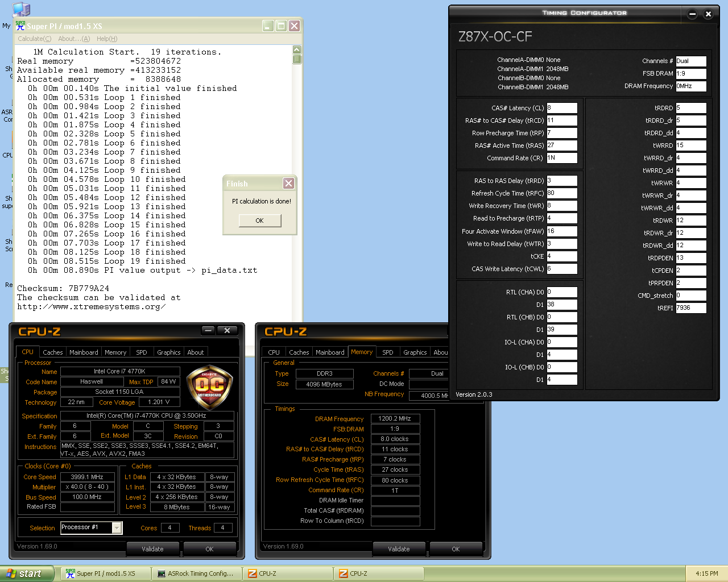Screen dimensions: 728x582
Task: Click the Channels # field showing Dual
Action: pyautogui.click(x=691, y=61)
